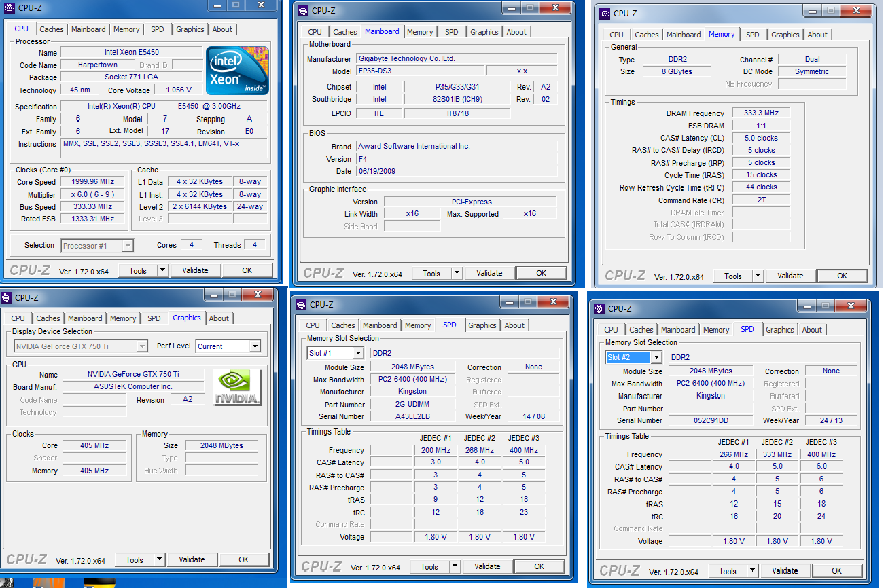Screen dimensions: 886x588
Task: Select the Mainboard tab in the Graphics window
Action: pyautogui.click(x=85, y=318)
